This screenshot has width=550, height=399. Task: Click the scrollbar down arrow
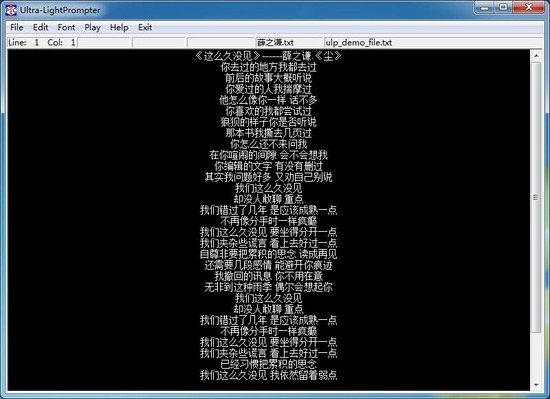click(536, 385)
